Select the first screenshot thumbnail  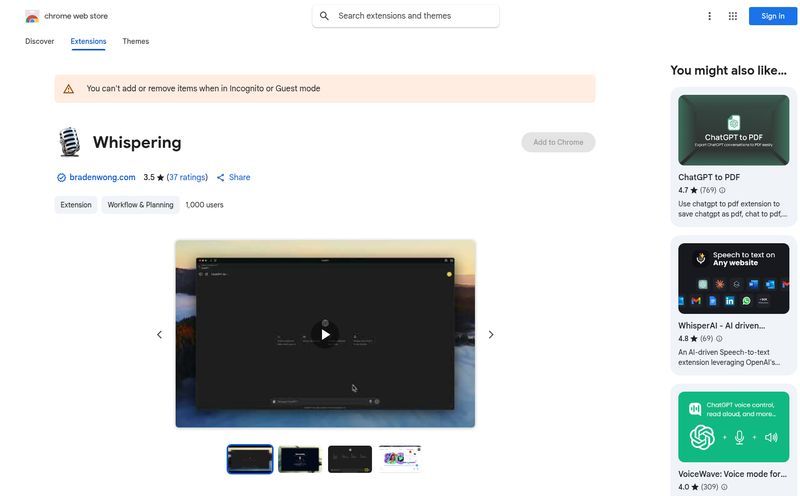point(250,459)
